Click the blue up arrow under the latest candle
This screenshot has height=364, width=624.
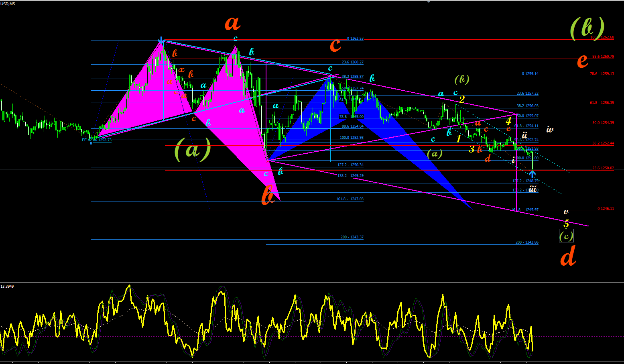pos(532,174)
